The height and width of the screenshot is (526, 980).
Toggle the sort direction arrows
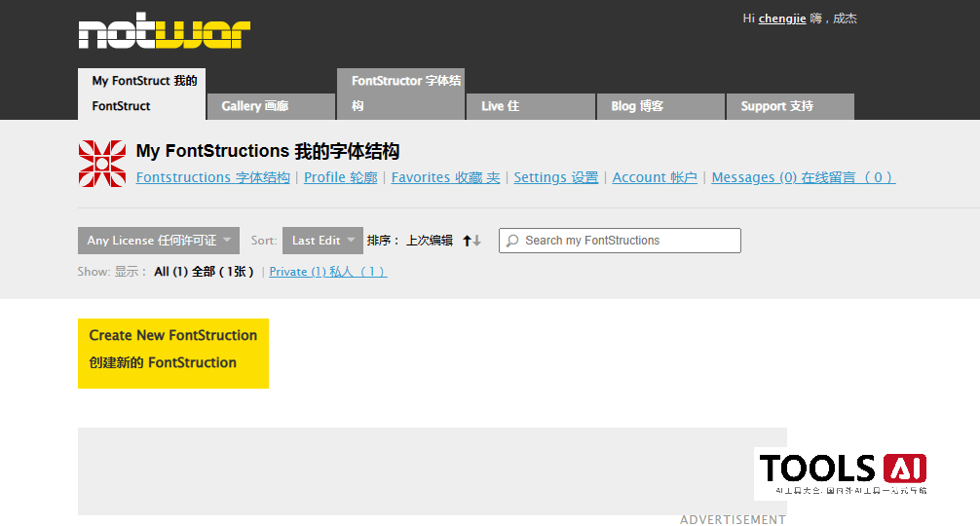tap(471, 241)
